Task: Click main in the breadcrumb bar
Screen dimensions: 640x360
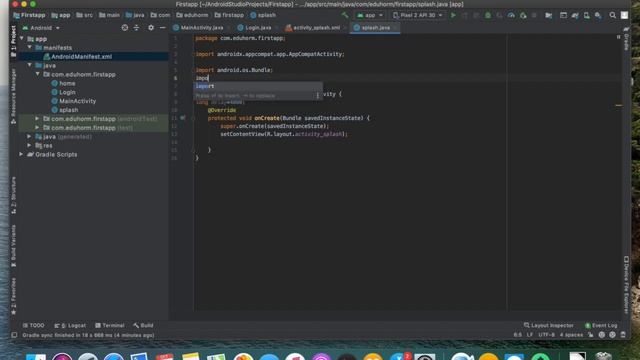Action: click(109, 15)
